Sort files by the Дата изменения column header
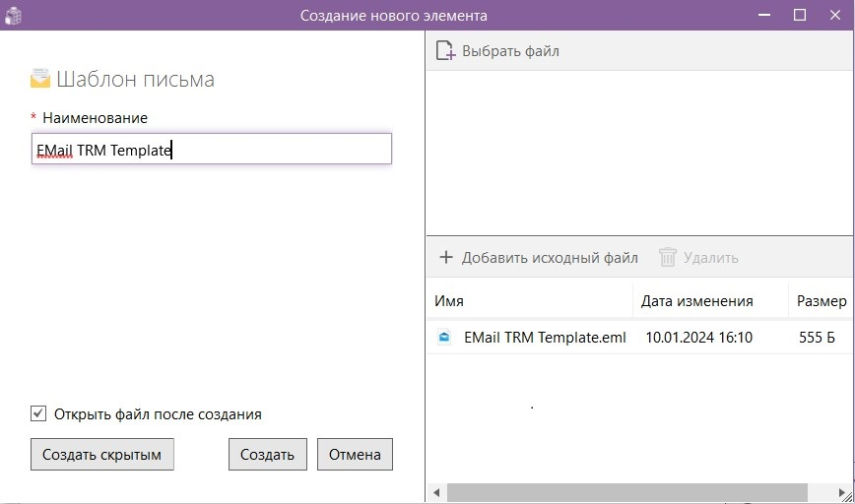This screenshot has width=855, height=504. pyautogui.click(x=709, y=301)
